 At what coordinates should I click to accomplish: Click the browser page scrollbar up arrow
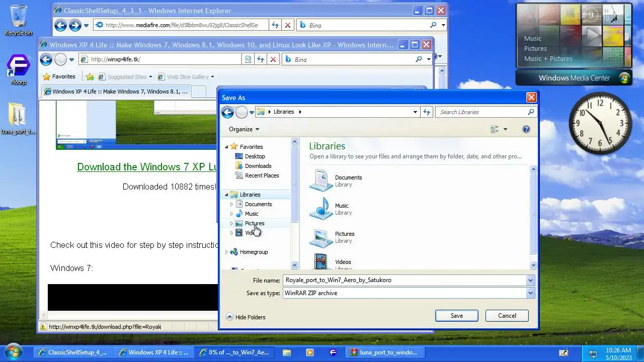point(442,70)
